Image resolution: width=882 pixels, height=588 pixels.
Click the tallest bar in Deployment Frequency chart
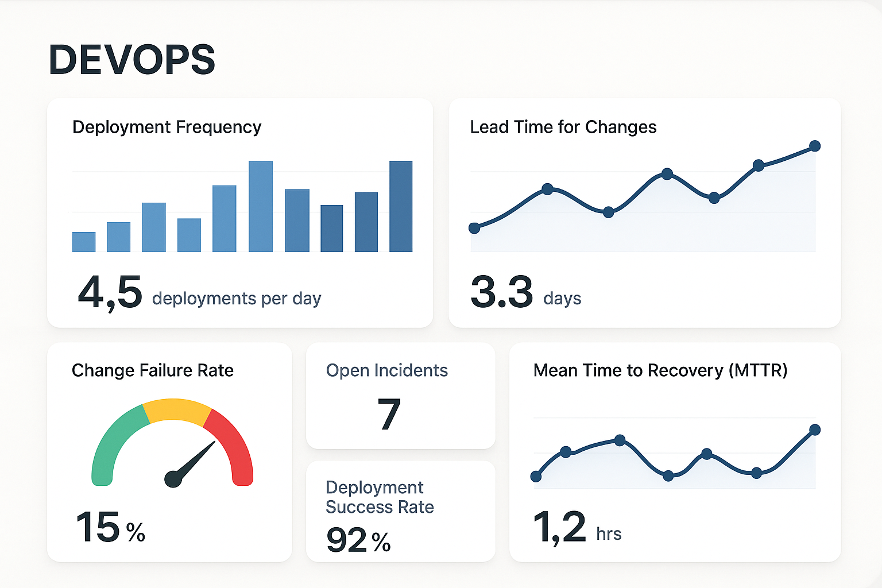[x=261, y=207]
